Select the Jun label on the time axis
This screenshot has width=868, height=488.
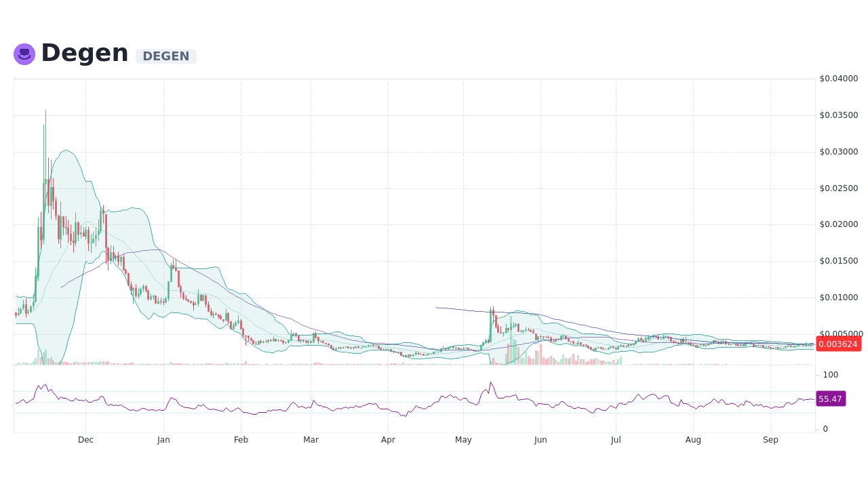click(540, 439)
